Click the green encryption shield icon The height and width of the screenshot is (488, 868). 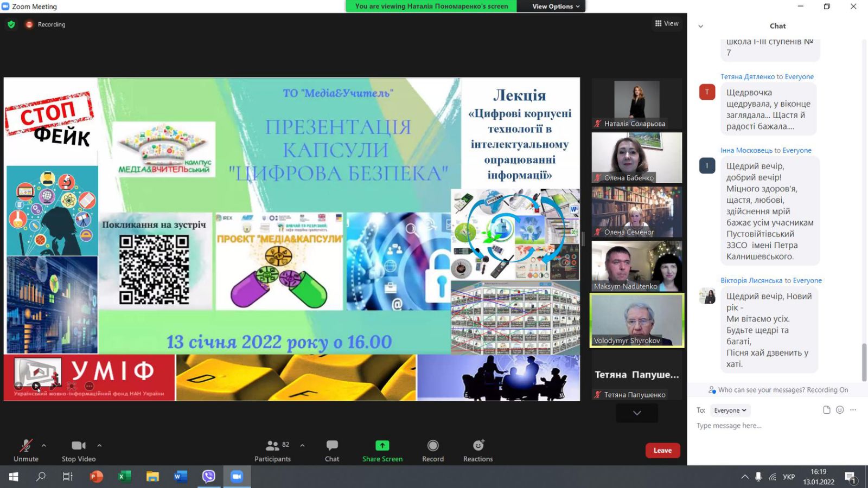point(11,24)
